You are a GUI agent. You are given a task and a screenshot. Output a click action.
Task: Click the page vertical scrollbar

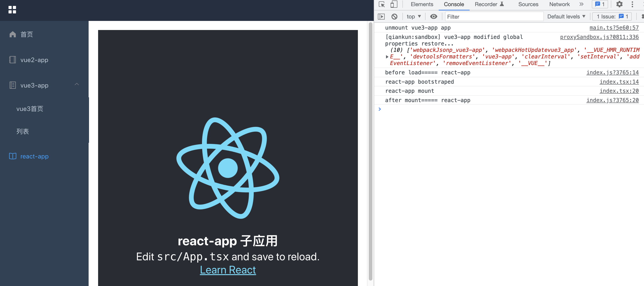pos(370,151)
